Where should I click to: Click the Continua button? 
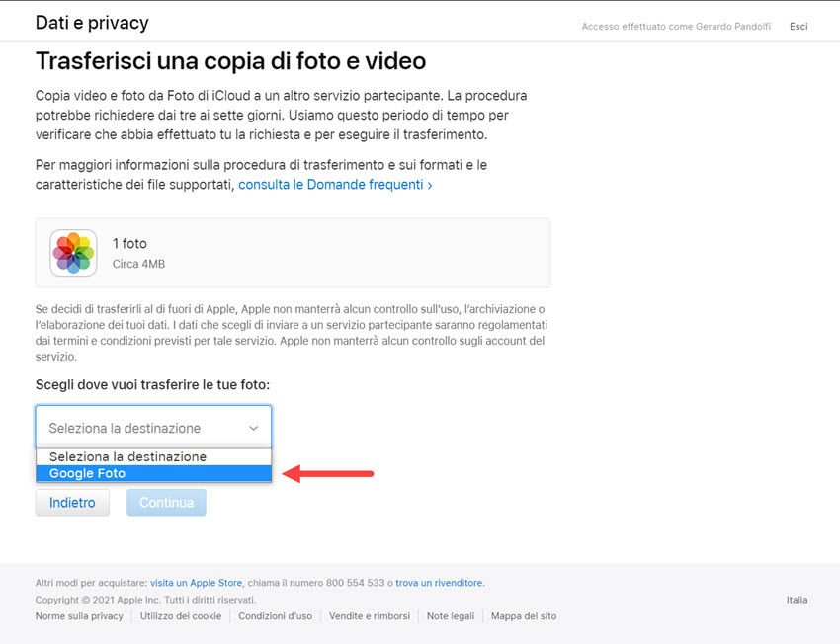pos(165,502)
